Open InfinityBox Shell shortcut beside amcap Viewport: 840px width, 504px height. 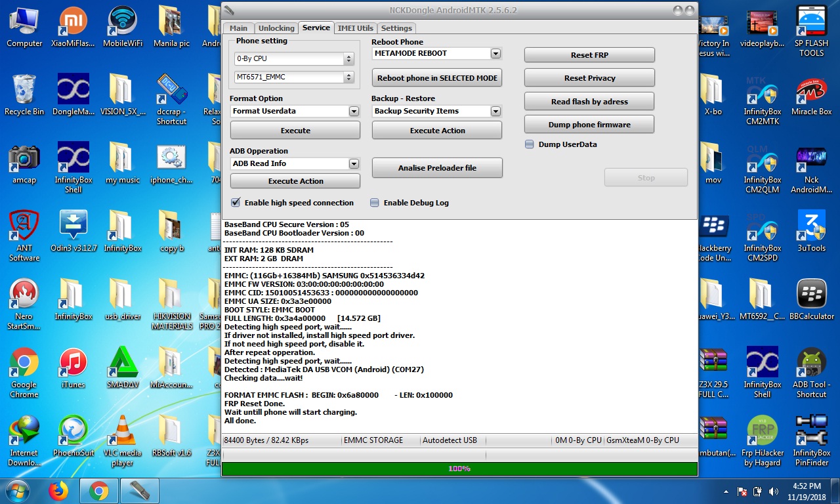click(x=73, y=169)
